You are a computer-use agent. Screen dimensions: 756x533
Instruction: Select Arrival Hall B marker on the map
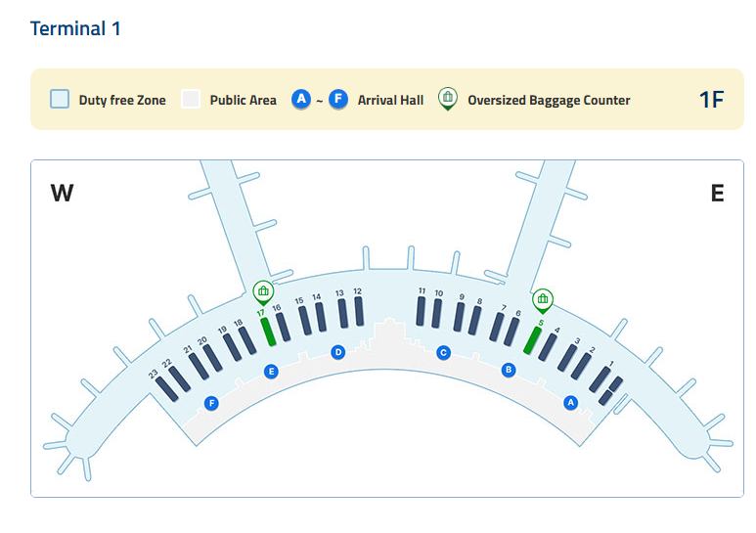(509, 370)
